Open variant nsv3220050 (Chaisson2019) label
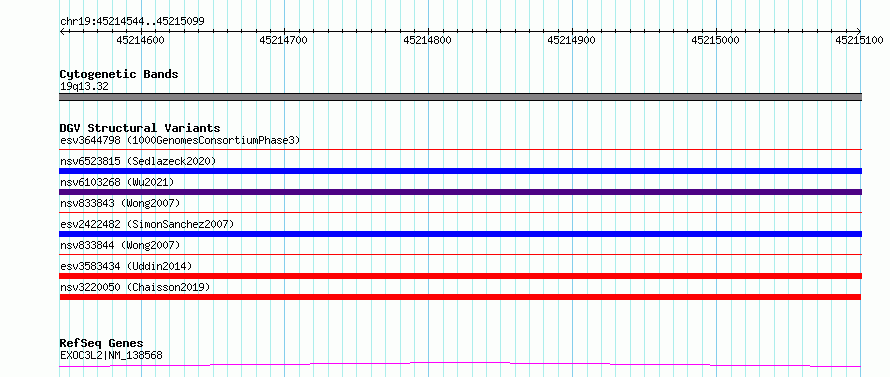 click(x=135, y=287)
